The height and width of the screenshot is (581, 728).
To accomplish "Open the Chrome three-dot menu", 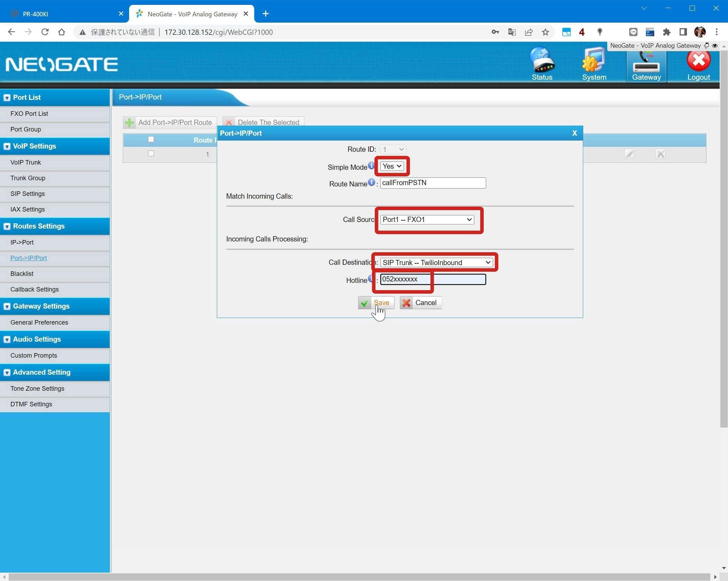I will click(x=717, y=32).
